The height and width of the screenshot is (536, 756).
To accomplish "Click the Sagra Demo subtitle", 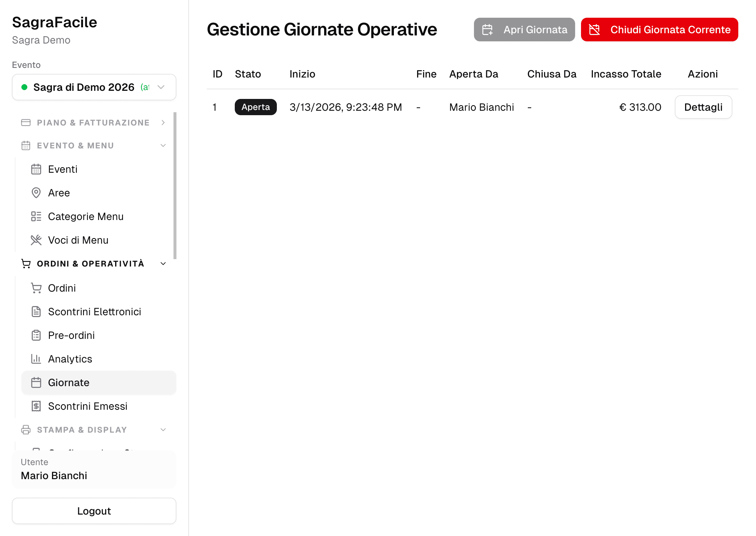I will (x=41, y=40).
